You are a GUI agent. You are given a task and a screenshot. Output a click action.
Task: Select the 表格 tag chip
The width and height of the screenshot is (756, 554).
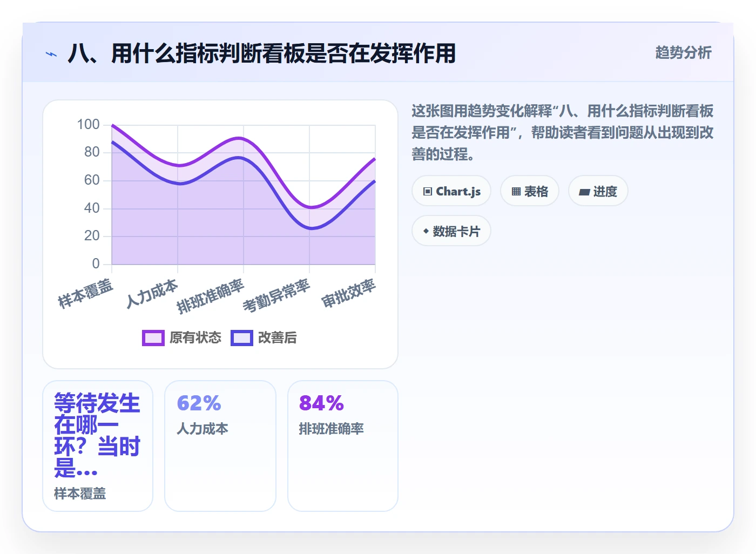click(x=530, y=191)
